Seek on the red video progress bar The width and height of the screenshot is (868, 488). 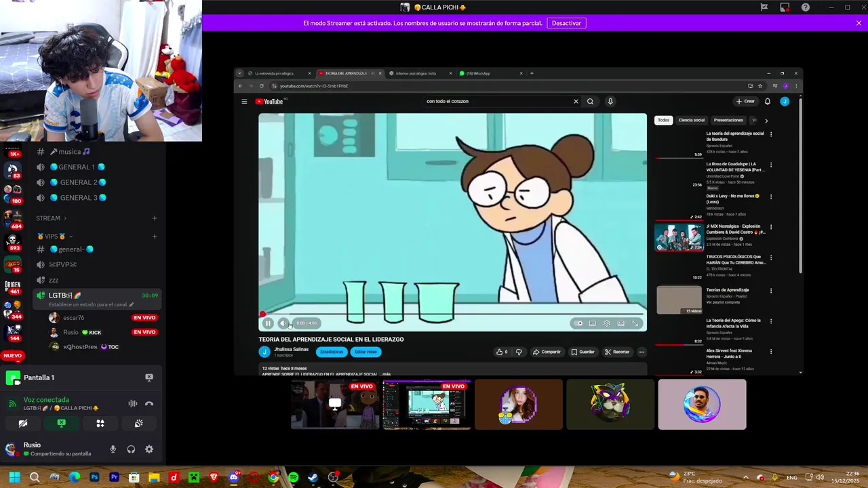452,314
